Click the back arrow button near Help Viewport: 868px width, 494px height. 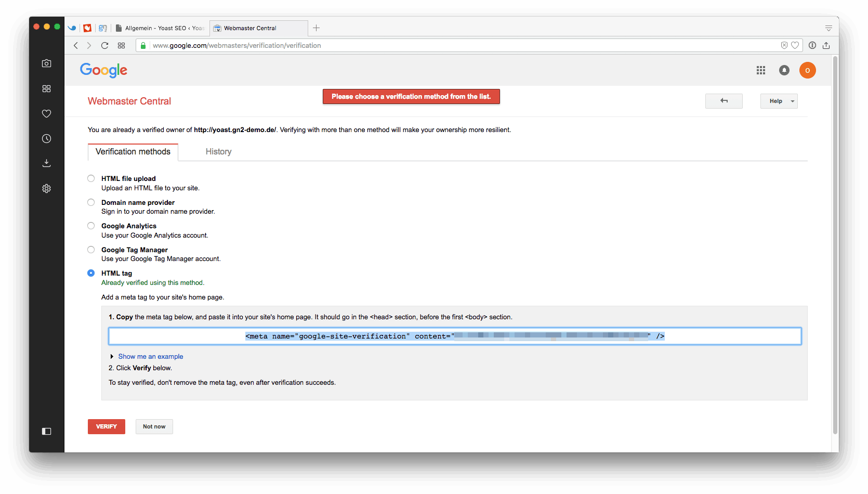(724, 101)
